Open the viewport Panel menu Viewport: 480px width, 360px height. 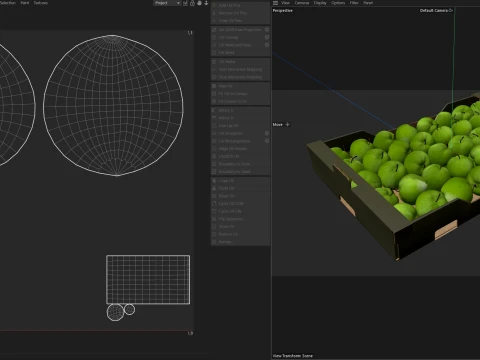[x=368, y=3]
